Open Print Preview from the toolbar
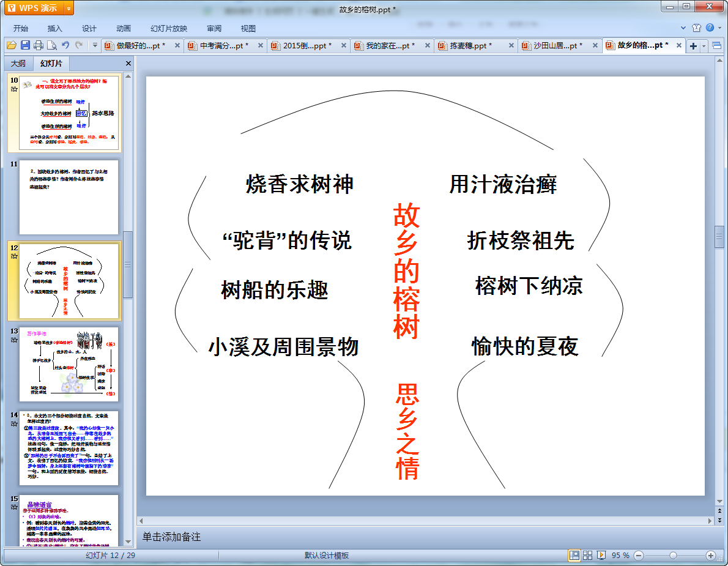Screen dimensions: 728x566 pyautogui.click(x=52, y=45)
